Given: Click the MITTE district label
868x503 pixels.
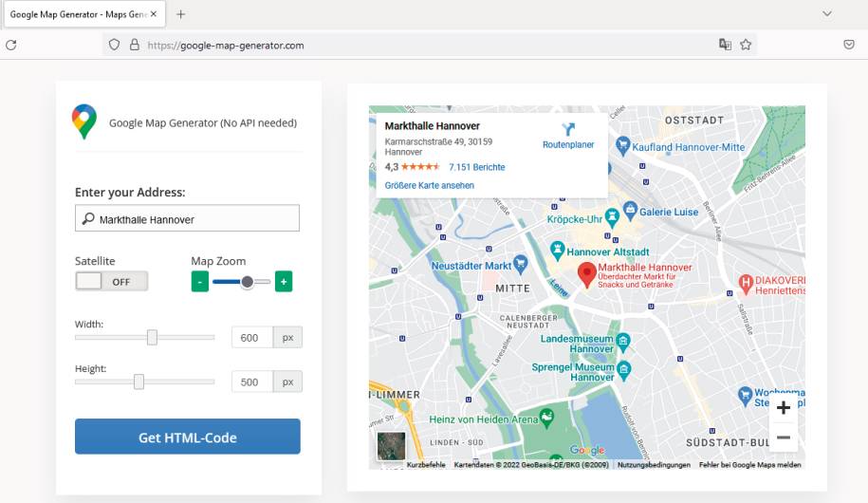Looking at the screenshot, I should (x=512, y=289).
